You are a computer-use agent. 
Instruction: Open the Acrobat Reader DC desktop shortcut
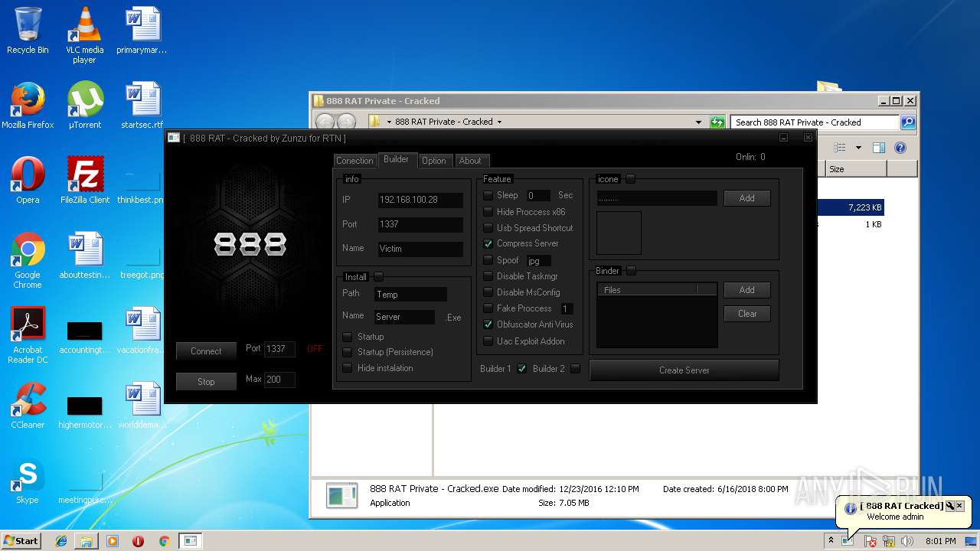pos(28,335)
